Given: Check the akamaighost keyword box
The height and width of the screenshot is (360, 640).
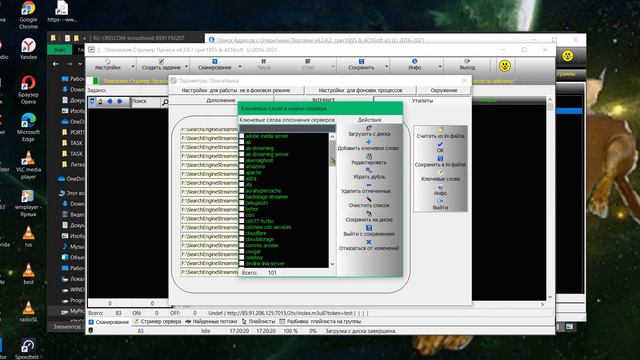Looking at the screenshot, I should (242, 160).
